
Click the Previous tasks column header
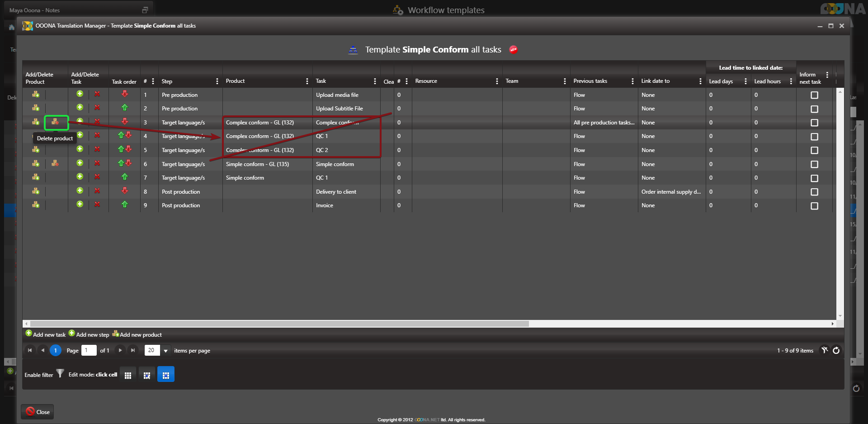pyautogui.click(x=590, y=81)
